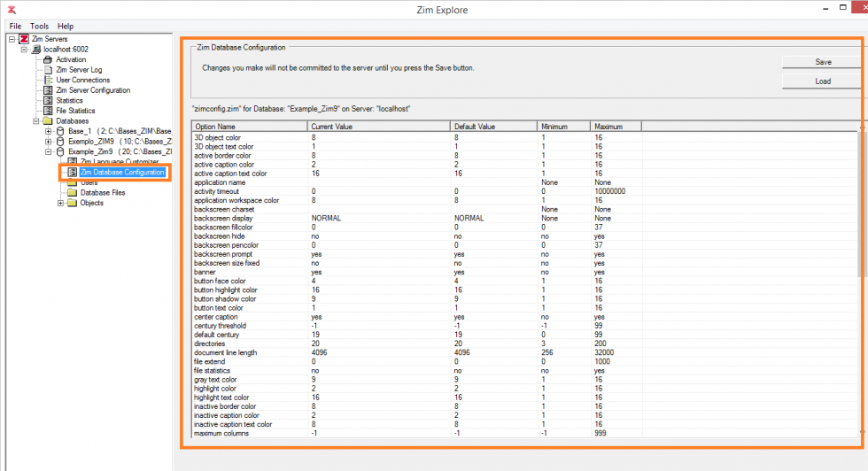Select the 'directories' option row
This screenshot has height=471, width=868.
(526, 344)
